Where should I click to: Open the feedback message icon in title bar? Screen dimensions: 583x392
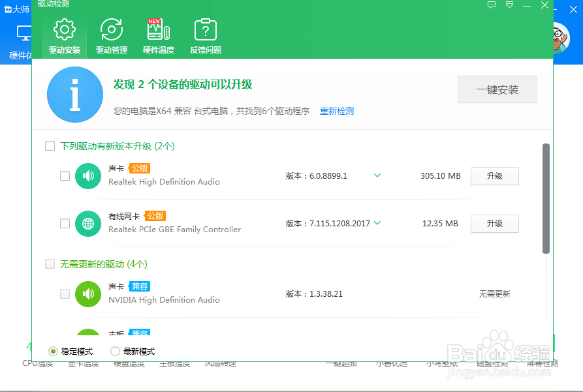pos(492,5)
